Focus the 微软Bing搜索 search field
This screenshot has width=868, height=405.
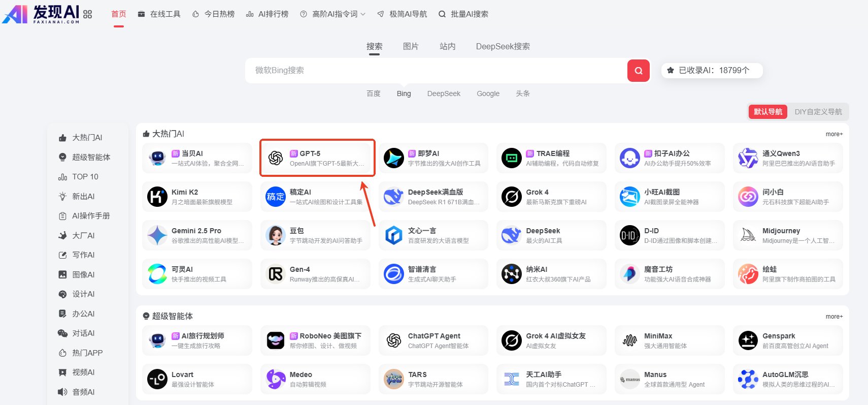click(x=436, y=71)
